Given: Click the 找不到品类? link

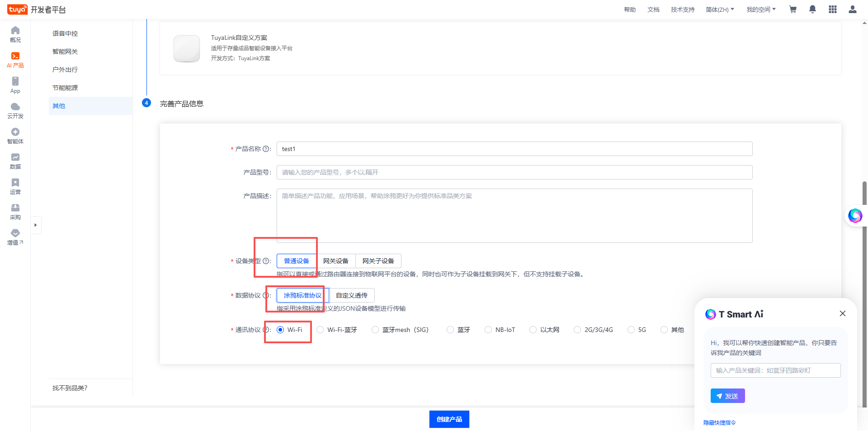Looking at the screenshot, I should [x=70, y=388].
